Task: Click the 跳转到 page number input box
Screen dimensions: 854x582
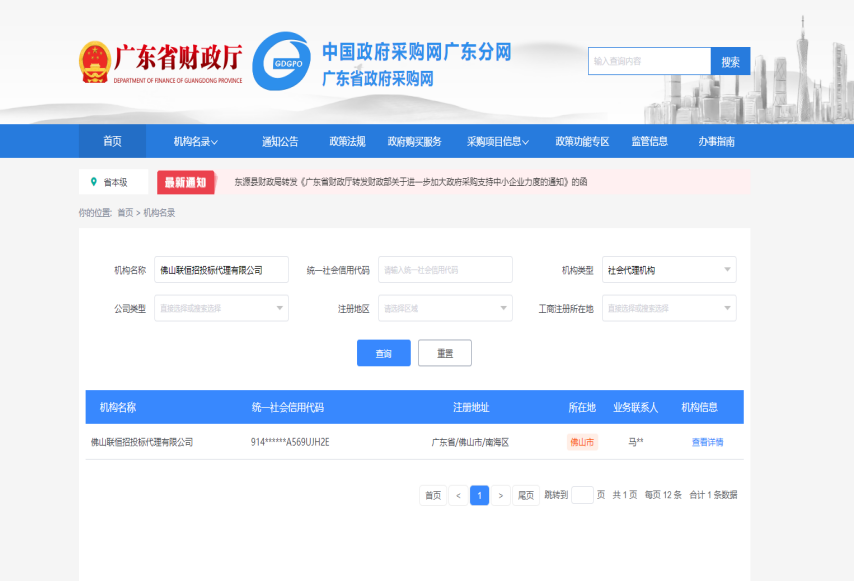Action: 582,495
